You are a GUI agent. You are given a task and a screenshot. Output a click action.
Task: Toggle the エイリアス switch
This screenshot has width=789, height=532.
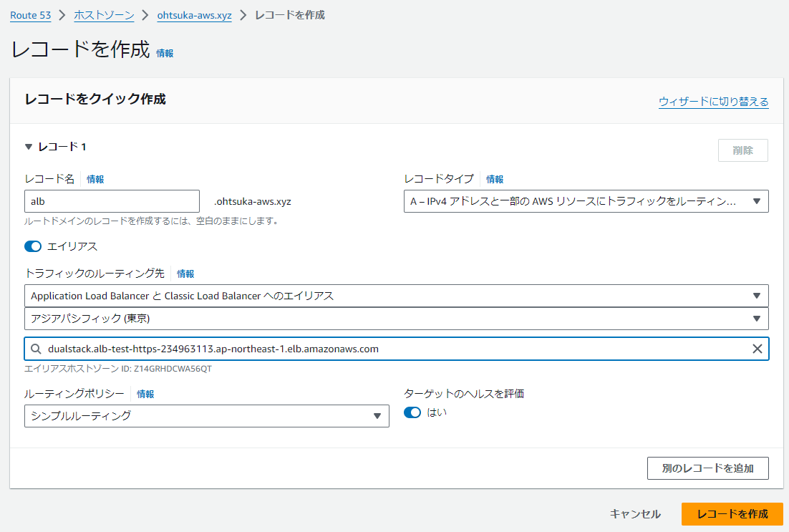tap(33, 246)
